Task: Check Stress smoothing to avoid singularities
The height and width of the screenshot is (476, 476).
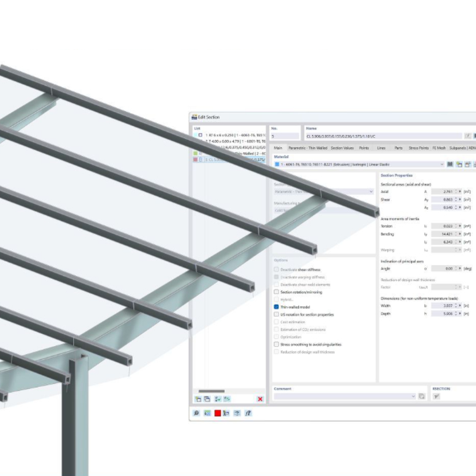Action: pyautogui.click(x=276, y=344)
